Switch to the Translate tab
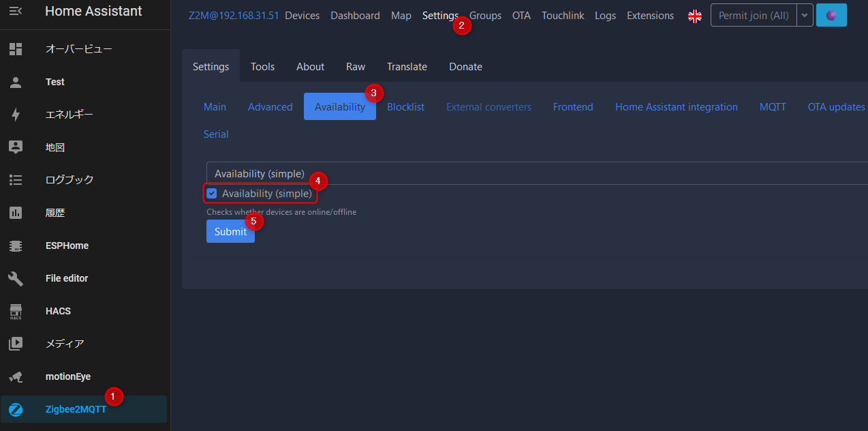 407,66
